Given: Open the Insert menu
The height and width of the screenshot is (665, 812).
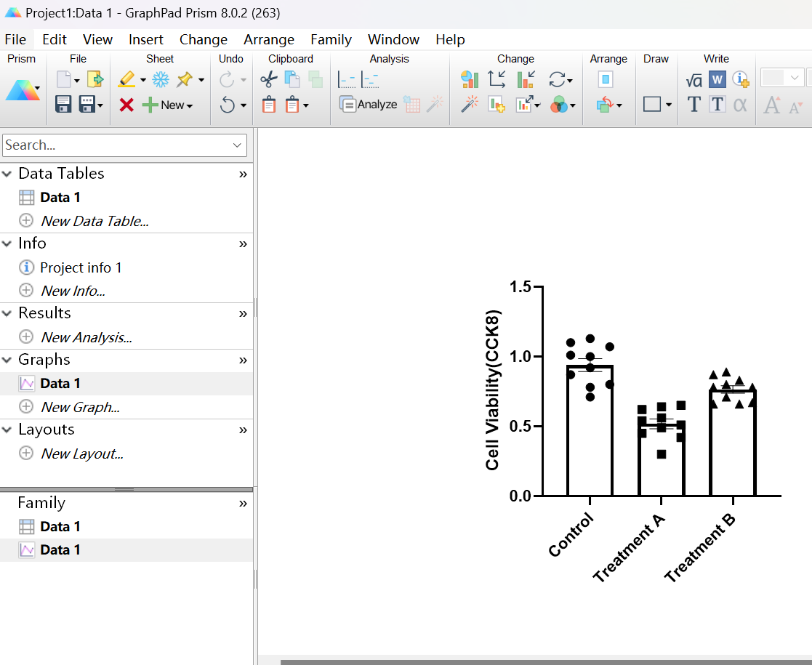Looking at the screenshot, I should click(145, 39).
